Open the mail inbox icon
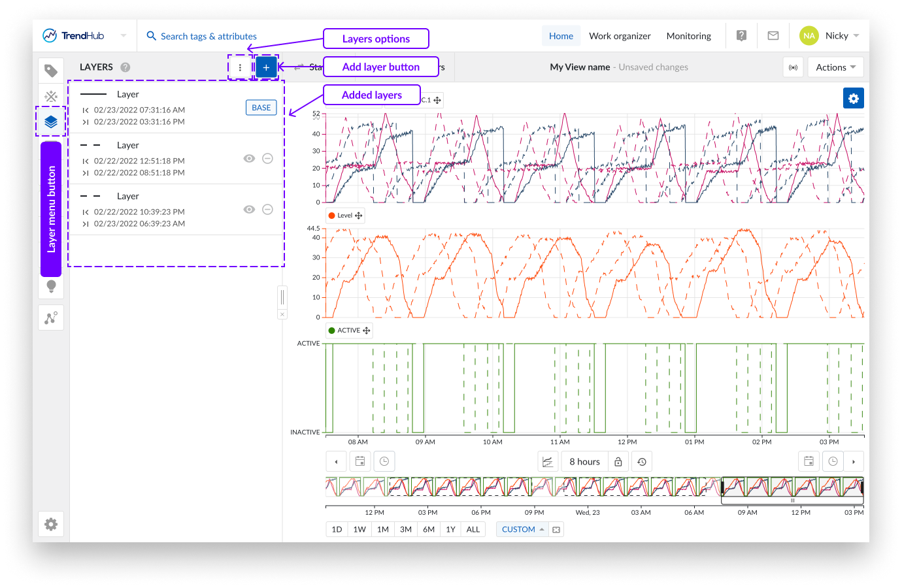 (x=773, y=36)
